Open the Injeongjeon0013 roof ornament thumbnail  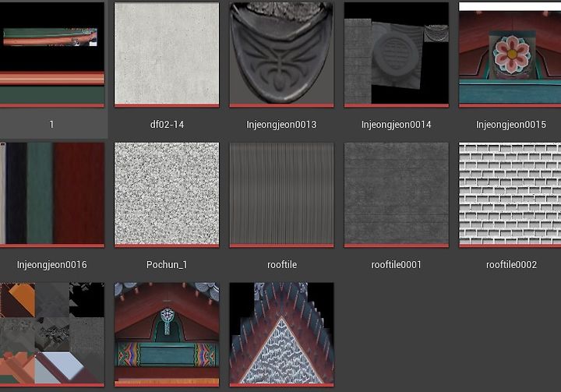coord(281,55)
